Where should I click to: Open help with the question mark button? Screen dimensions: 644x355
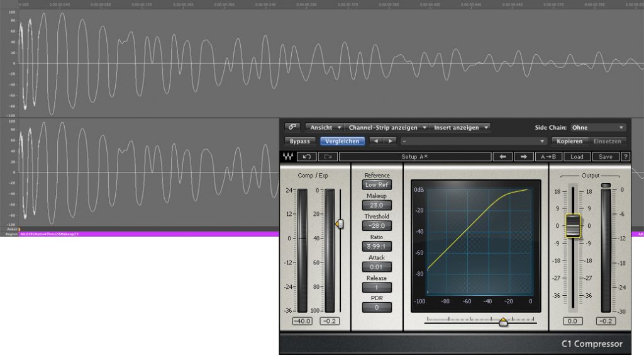click(625, 157)
